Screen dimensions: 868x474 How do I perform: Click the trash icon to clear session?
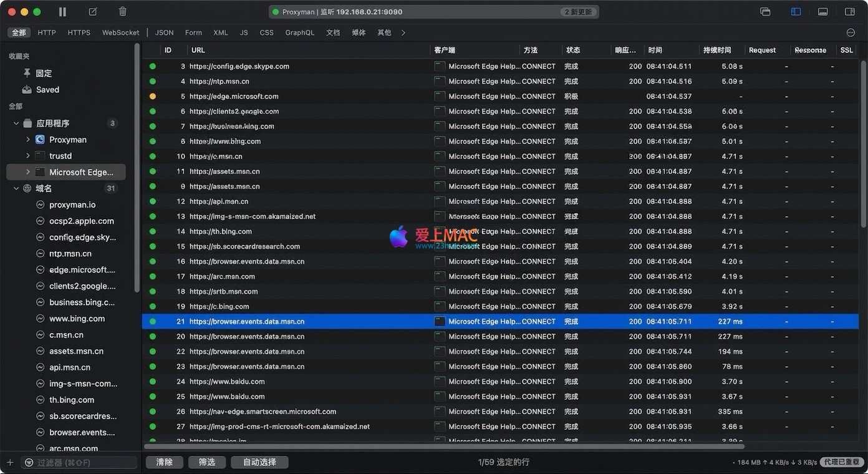123,12
